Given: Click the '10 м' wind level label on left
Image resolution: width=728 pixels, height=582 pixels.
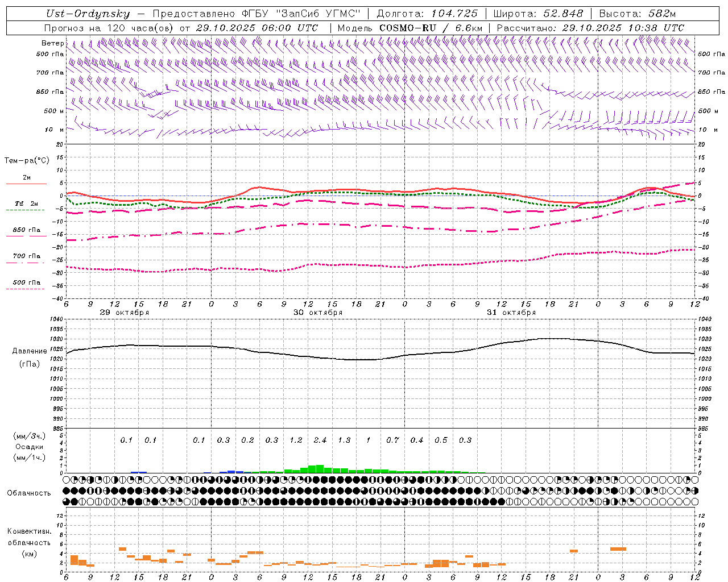Looking at the screenshot, I should click(55, 130).
